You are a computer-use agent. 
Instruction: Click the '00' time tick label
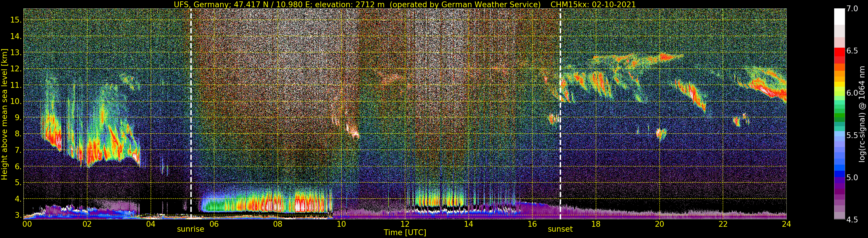point(27,224)
